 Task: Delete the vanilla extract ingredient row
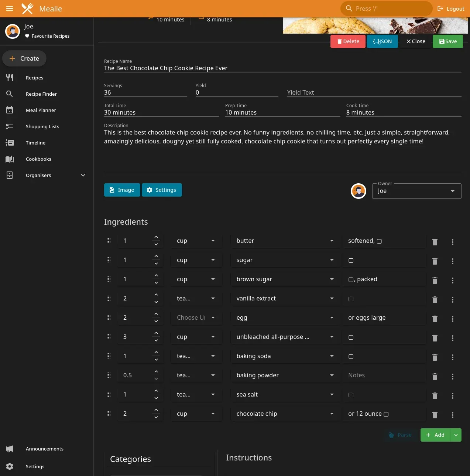coord(435,299)
